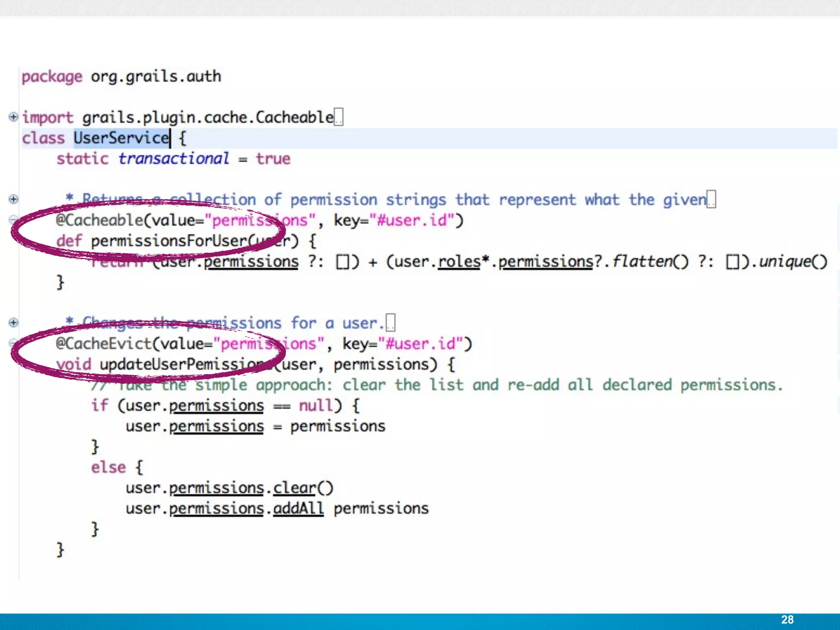Expand the folded 'Returns a collection' comment

point(13,199)
